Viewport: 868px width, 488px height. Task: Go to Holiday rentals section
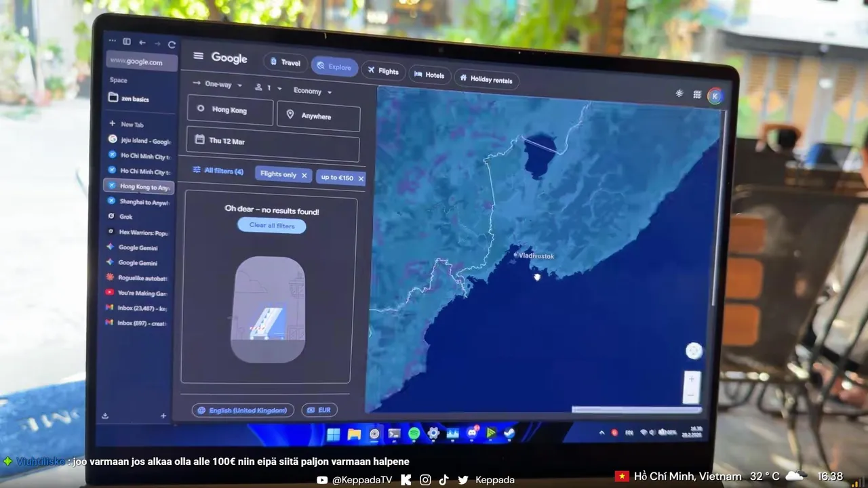486,79
